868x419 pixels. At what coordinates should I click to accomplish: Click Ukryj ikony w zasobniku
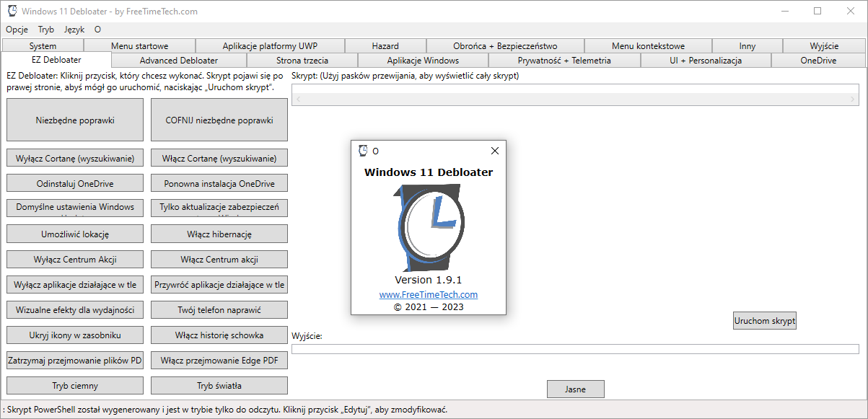click(75, 335)
